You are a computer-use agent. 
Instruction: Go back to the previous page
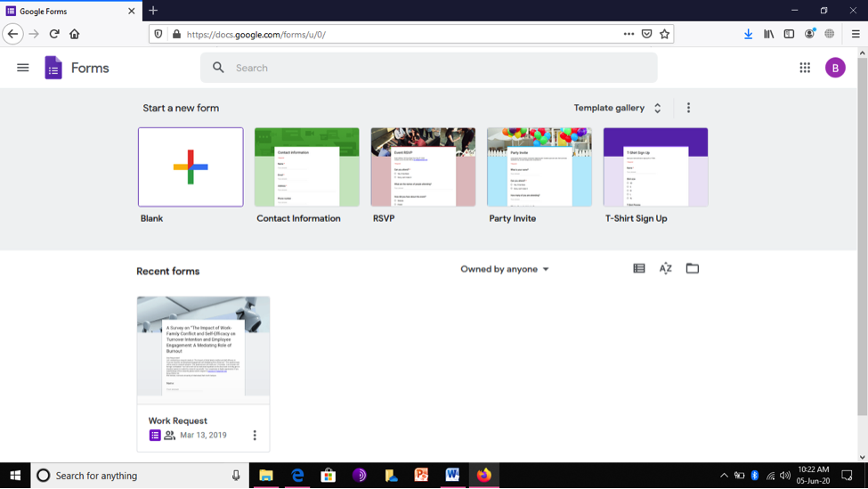(x=12, y=34)
